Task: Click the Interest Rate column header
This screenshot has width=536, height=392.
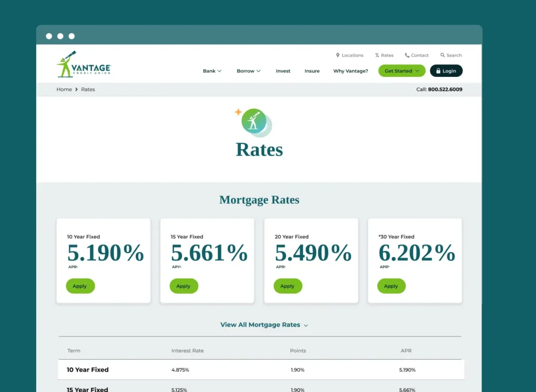Action: (187, 351)
